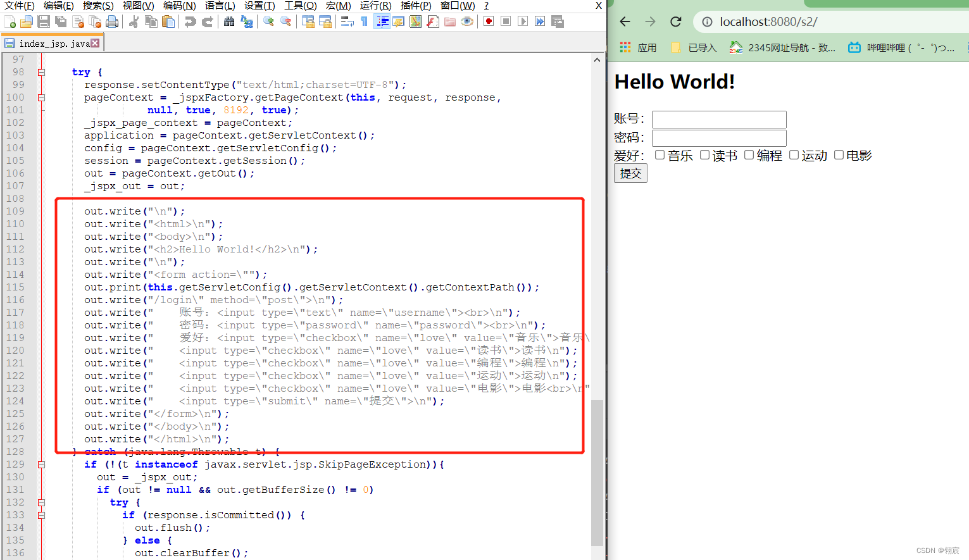Click the Cut scissors icon
The height and width of the screenshot is (560, 969).
[134, 22]
